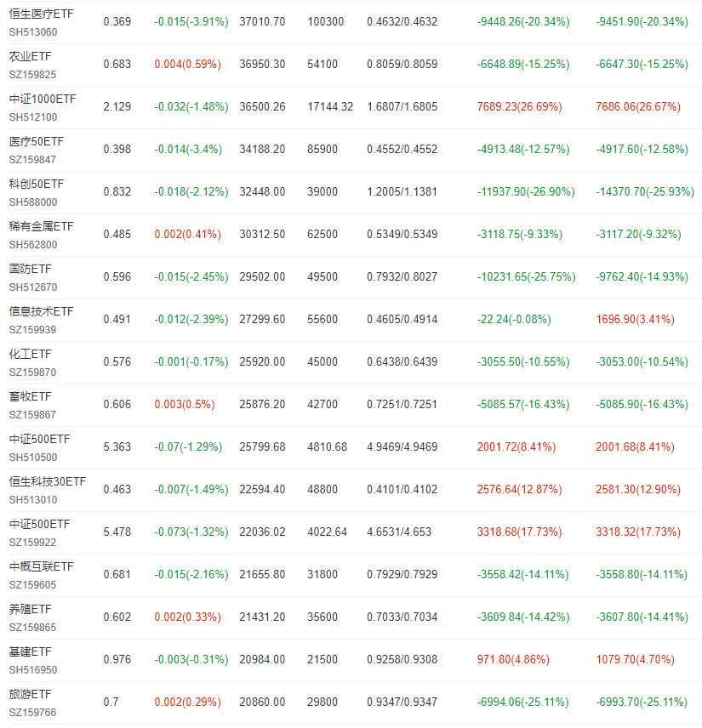Click change value -0.015(-3.91%)
Viewport: 702px width, 728px height.
click(x=191, y=22)
